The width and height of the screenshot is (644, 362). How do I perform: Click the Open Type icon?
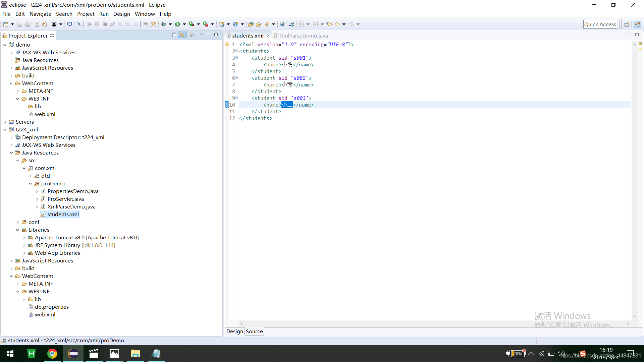pos(251,24)
